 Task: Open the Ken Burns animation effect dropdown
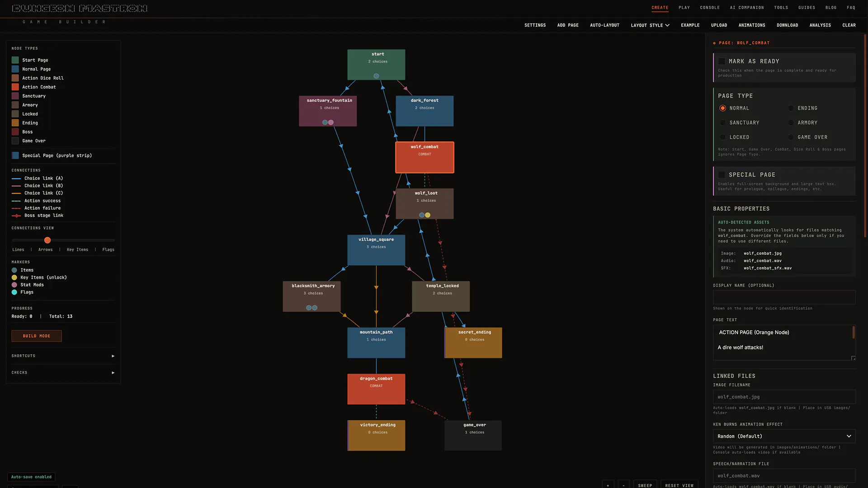click(x=784, y=436)
